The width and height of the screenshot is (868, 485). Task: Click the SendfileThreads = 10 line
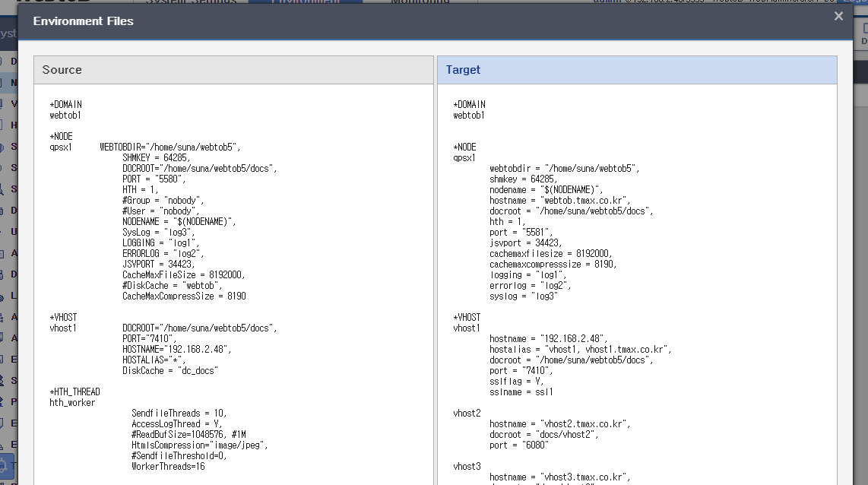[x=179, y=413]
